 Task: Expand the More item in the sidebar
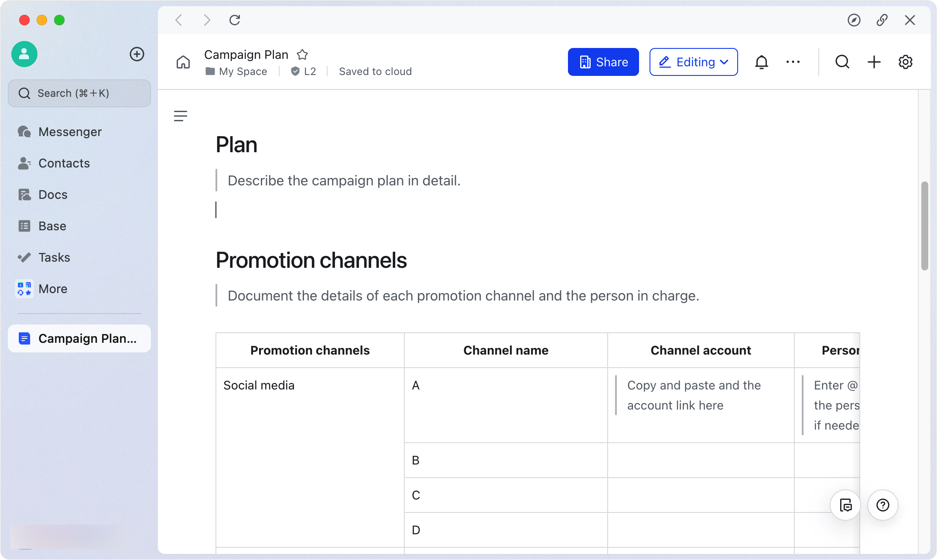(x=52, y=288)
